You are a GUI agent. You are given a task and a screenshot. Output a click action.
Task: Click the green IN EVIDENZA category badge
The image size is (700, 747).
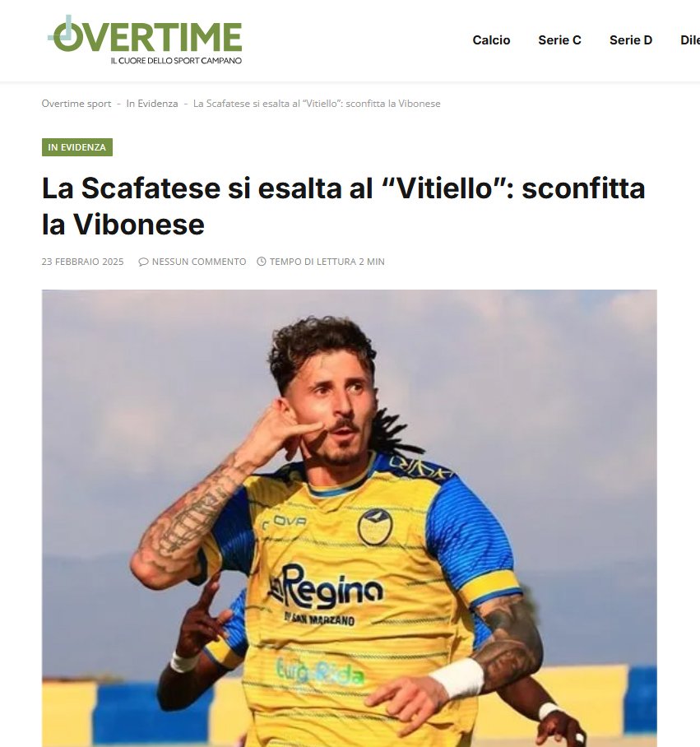pos(77,147)
